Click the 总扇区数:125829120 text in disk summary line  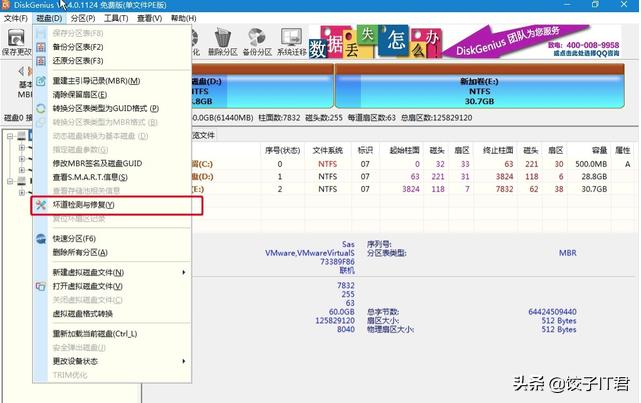(436, 118)
